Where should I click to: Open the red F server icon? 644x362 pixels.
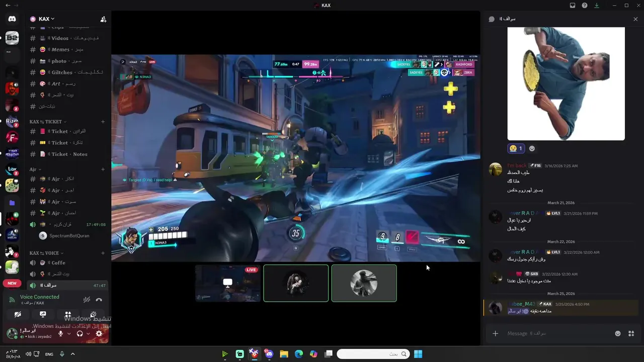tap(12, 137)
